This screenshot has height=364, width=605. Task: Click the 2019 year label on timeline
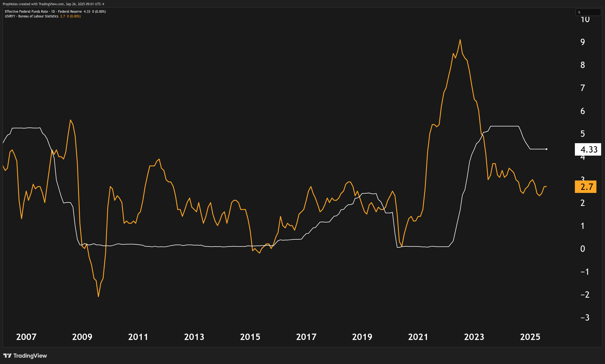pyautogui.click(x=363, y=337)
